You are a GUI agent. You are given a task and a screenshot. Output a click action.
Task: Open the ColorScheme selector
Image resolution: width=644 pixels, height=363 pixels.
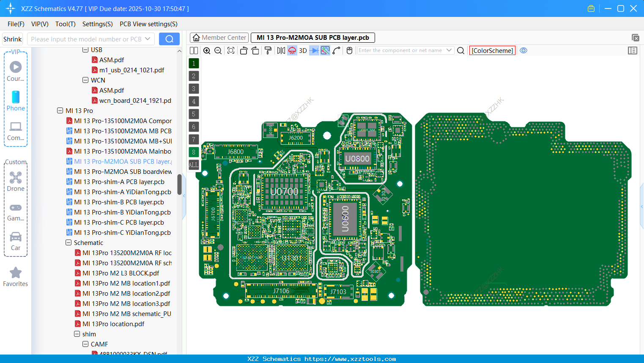point(492,50)
